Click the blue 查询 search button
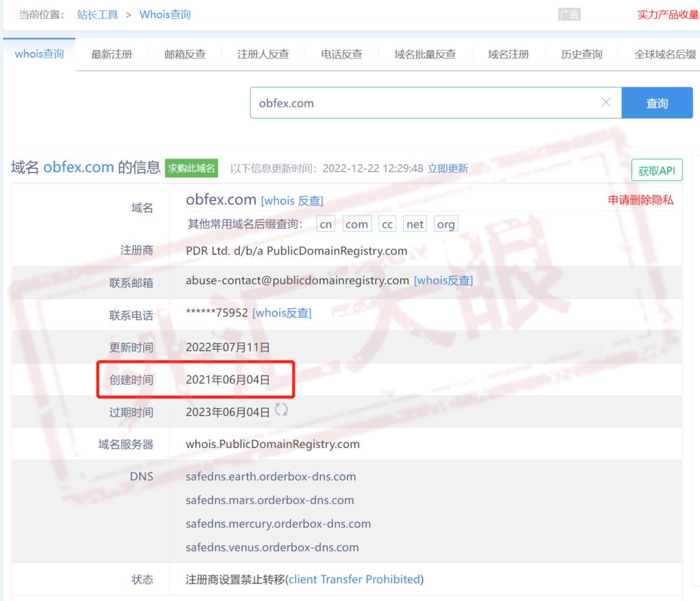Screen dimensions: 700x601 657,103
